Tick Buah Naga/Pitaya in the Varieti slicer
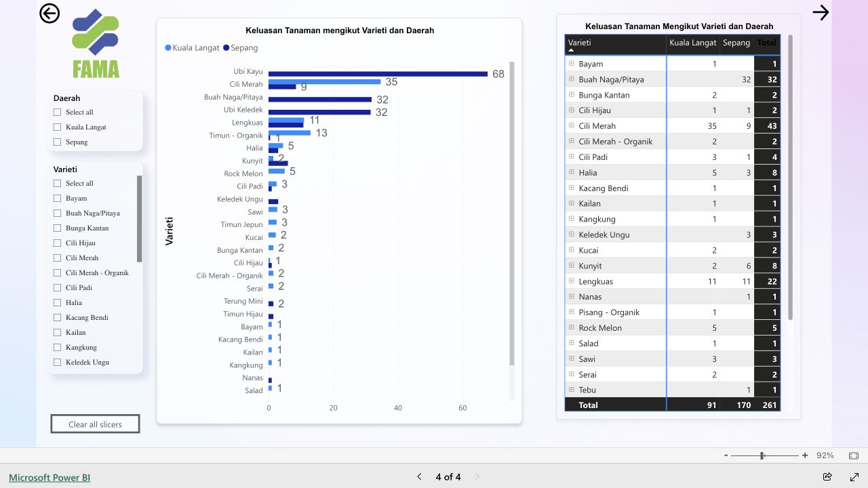This screenshot has width=868, height=488. tap(58, 213)
